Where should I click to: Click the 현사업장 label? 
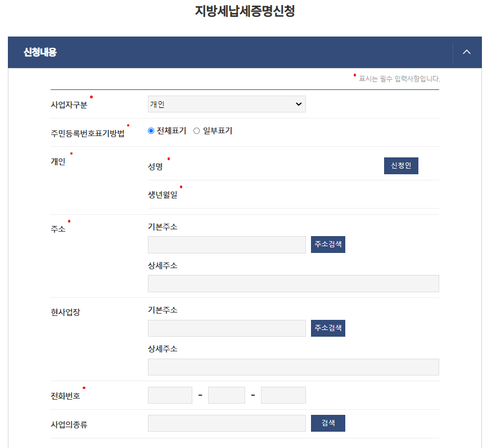click(x=65, y=312)
